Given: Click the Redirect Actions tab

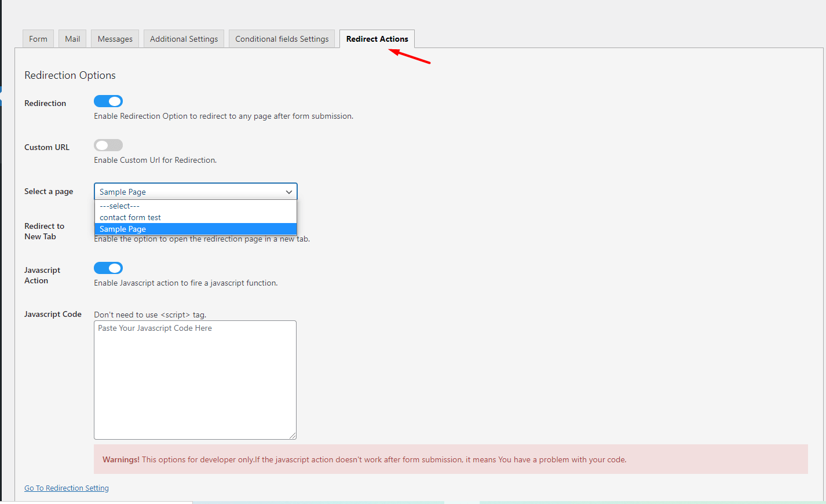Looking at the screenshot, I should (377, 39).
